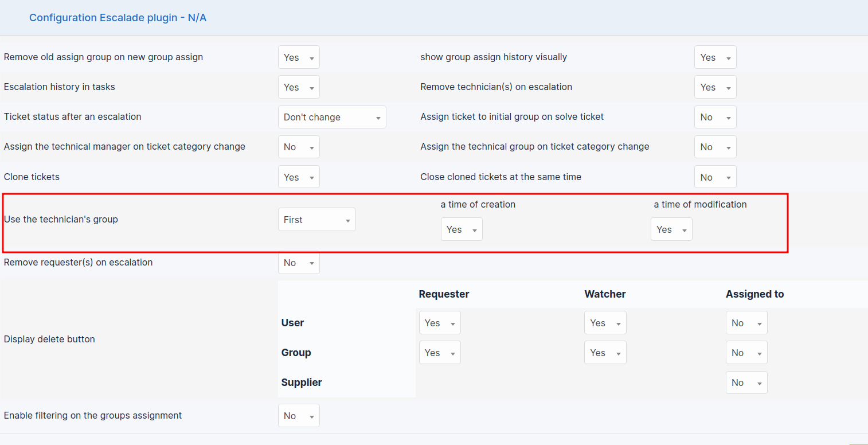Screen dimensions: 868x445
Task: Change 'Assign the technical manager on ticket category change'
Action: click(x=298, y=146)
